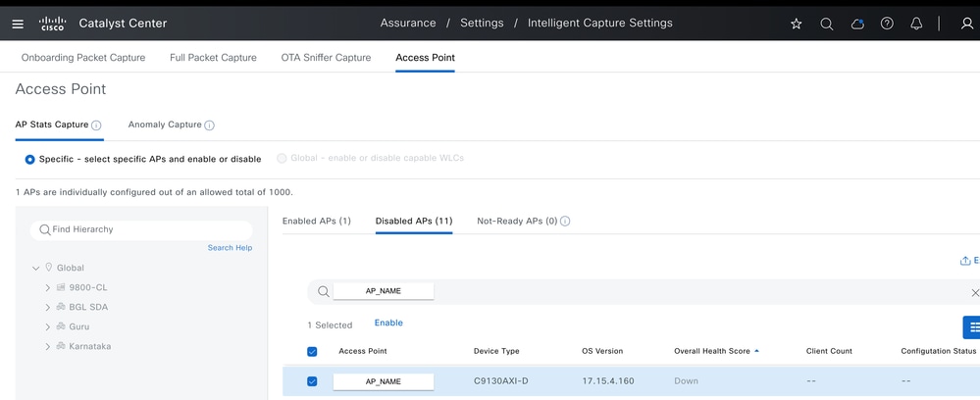Expand the 9800-CL tree node
The height and width of the screenshot is (400, 980).
[47, 287]
